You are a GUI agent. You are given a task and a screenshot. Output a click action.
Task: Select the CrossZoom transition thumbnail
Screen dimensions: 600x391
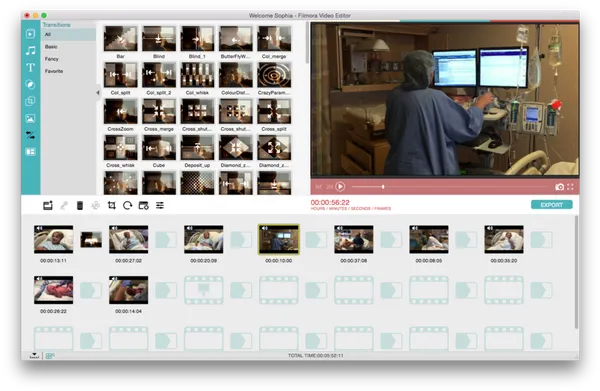121,111
